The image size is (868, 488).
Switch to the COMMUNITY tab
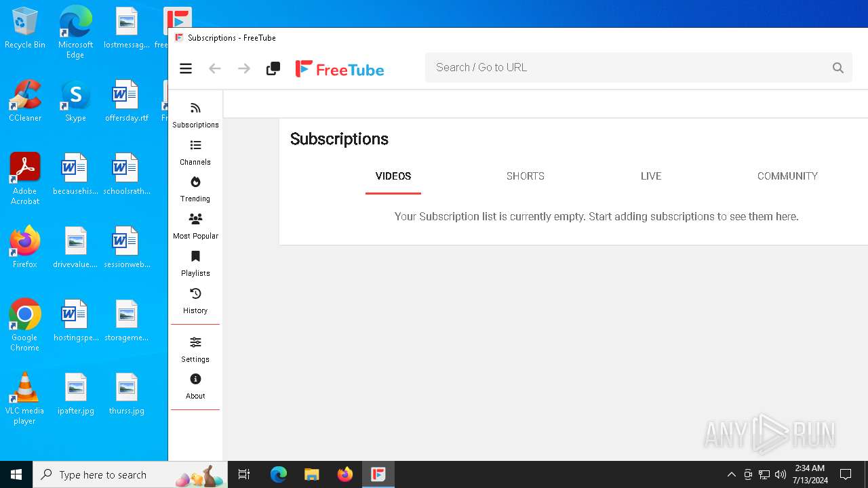pos(787,176)
